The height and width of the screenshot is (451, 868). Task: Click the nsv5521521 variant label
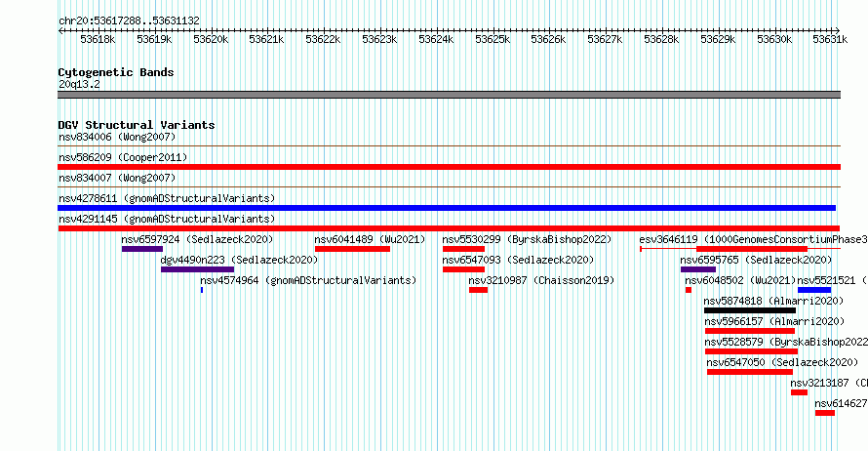point(832,280)
